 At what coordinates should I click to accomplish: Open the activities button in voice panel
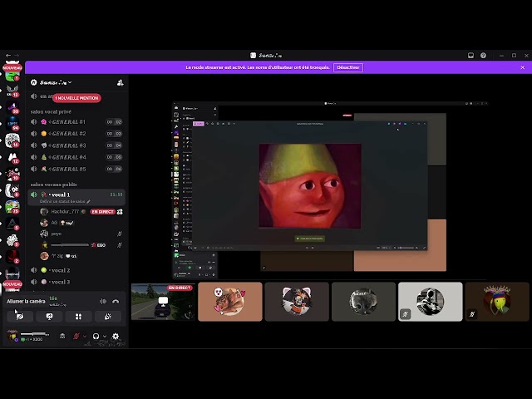tap(78, 316)
